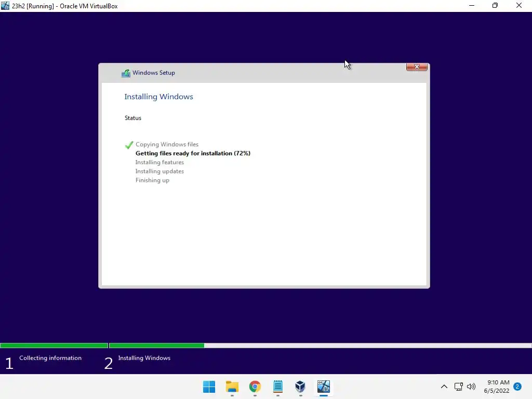Image resolution: width=532 pixels, height=399 pixels.
Task: Click 'Copying Windows files' status line
Action: pyautogui.click(x=167, y=144)
